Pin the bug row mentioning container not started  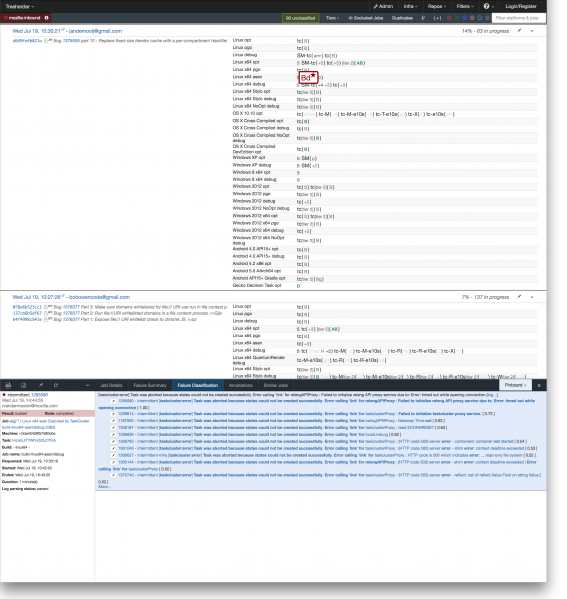[x=113, y=441]
